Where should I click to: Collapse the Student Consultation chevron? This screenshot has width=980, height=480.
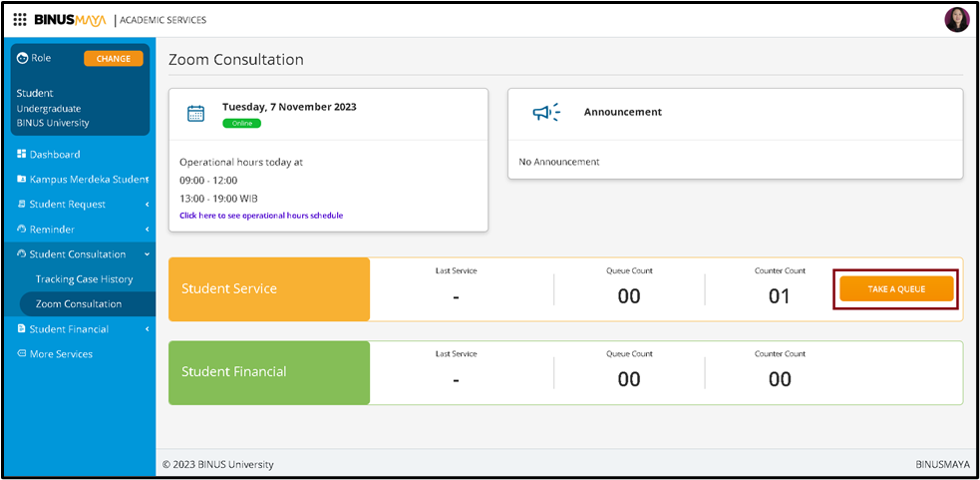(147, 254)
